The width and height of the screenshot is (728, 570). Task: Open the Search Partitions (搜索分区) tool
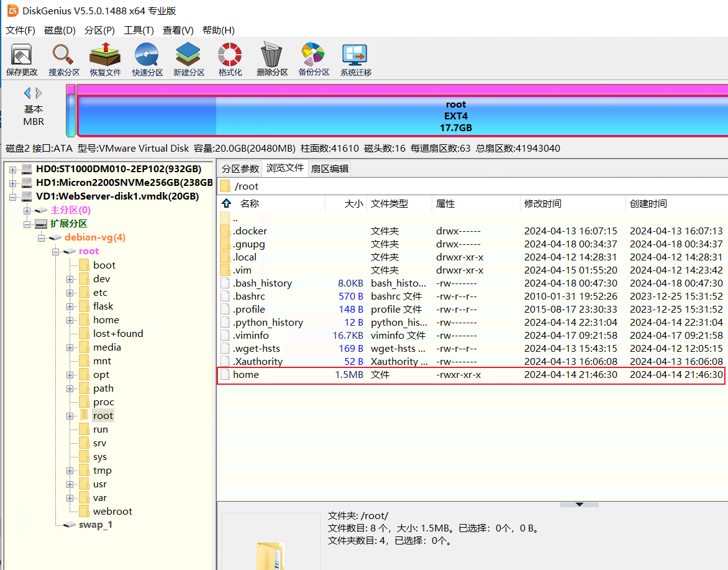[x=63, y=60]
